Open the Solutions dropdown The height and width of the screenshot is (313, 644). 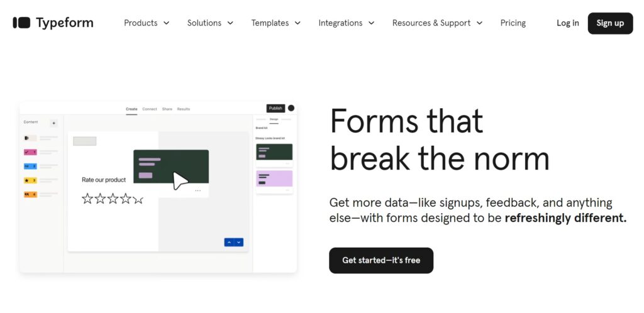210,23
